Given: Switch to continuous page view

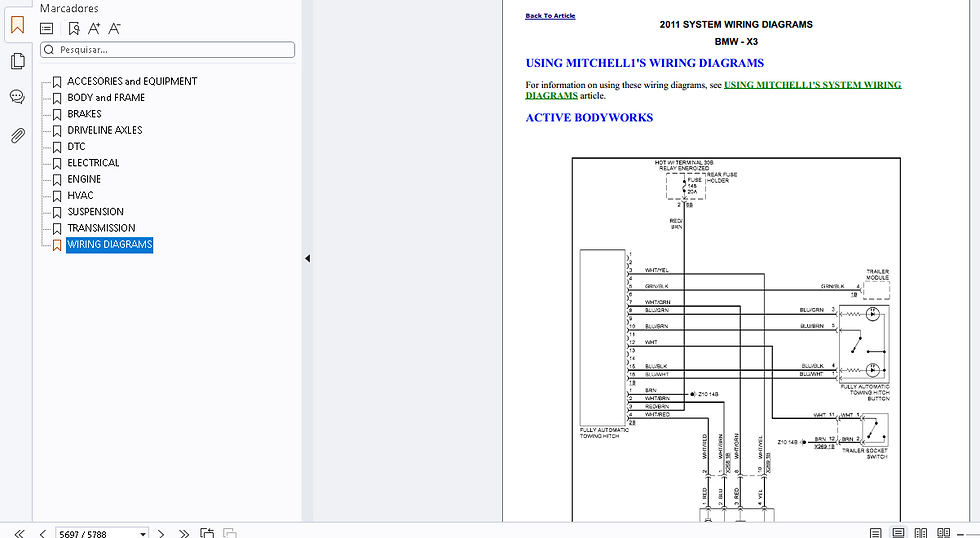Looking at the screenshot, I should pyautogui.click(x=898, y=533).
